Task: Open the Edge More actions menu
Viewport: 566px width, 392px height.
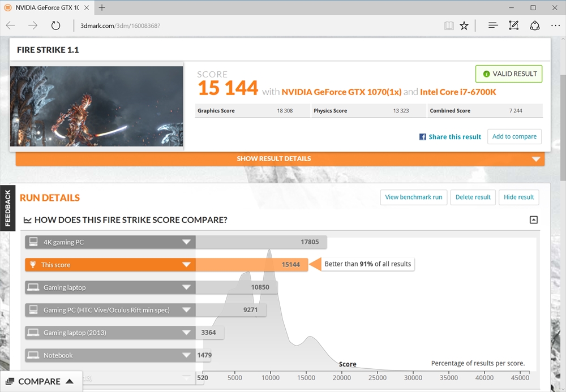Action: point(555,25)
